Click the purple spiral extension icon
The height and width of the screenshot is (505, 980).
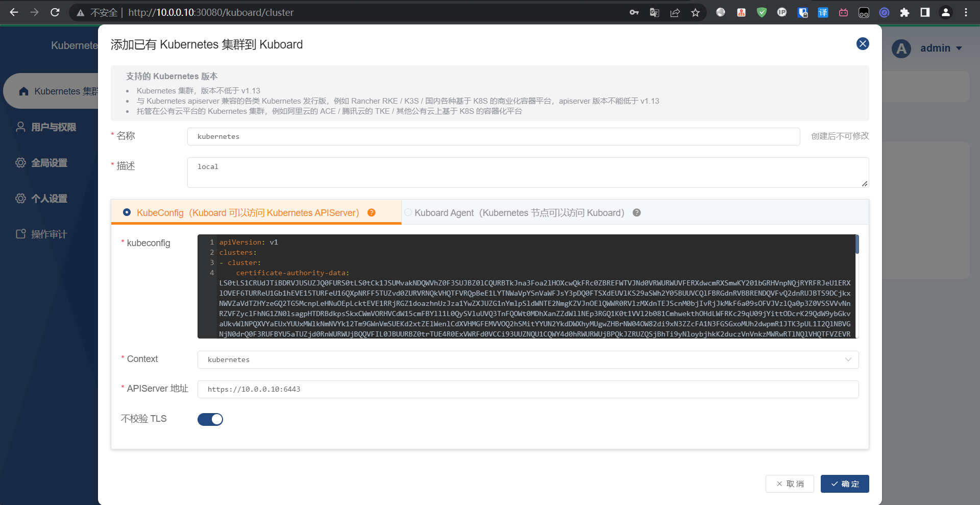(x=884, y=12)
